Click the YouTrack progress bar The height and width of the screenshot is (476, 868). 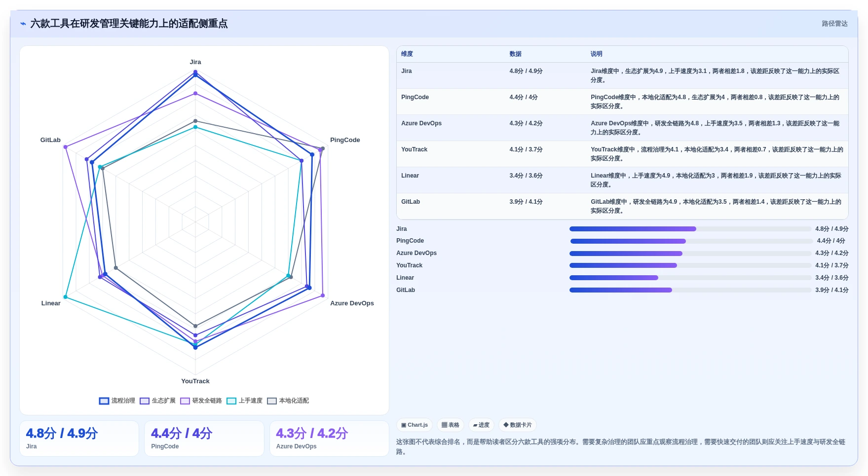tap(690, 265)
